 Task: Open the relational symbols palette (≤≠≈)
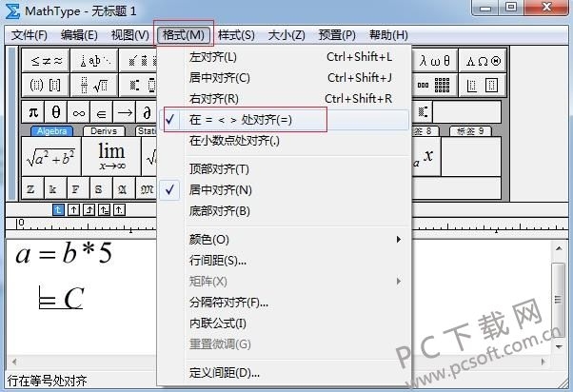point(46,61)
